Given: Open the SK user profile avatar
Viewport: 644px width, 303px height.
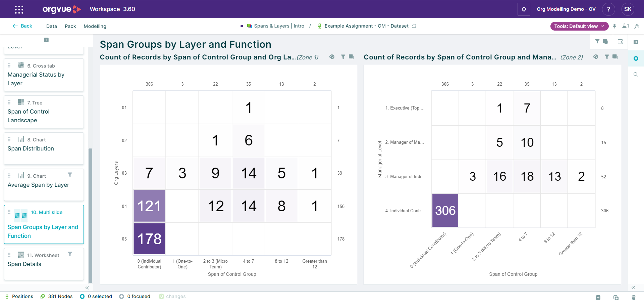Looking at the screenshot, I should (x=628, y=9).
